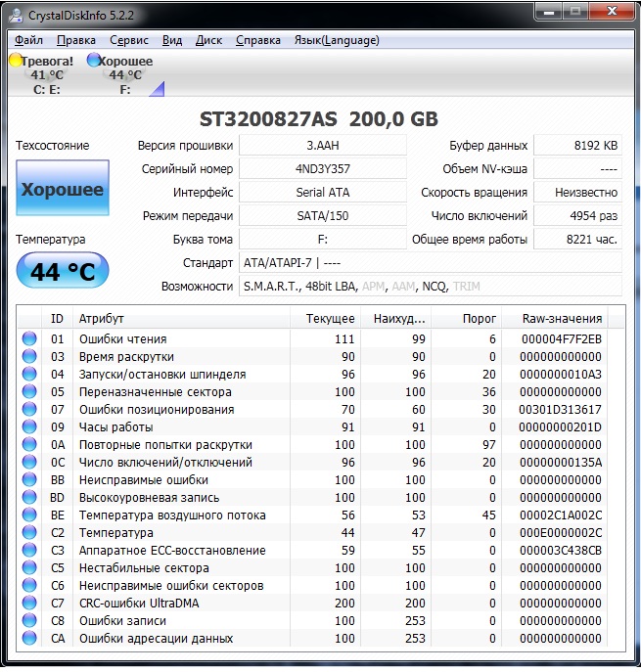The height and width of the screenshot is (672, 641).
Task: Click the serial number field 4ND3Y357
Action: pyautogui.click(x=322, y=168)
